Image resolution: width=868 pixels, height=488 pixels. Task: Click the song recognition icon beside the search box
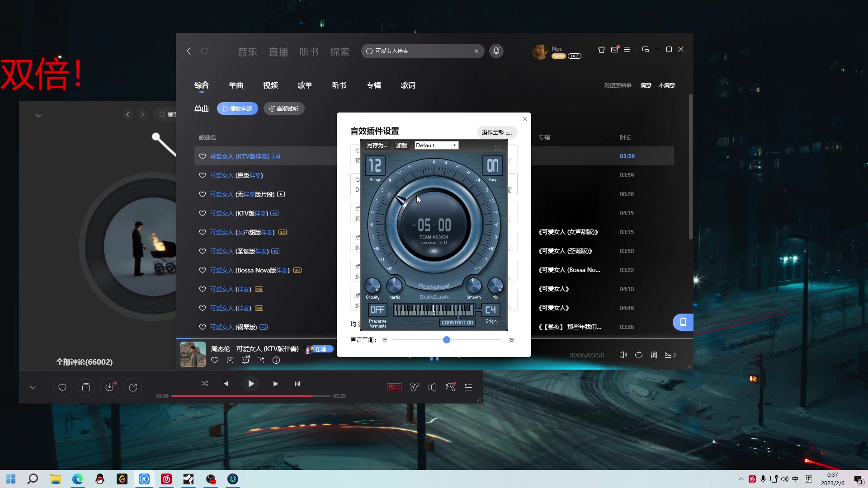pos(496,51)
